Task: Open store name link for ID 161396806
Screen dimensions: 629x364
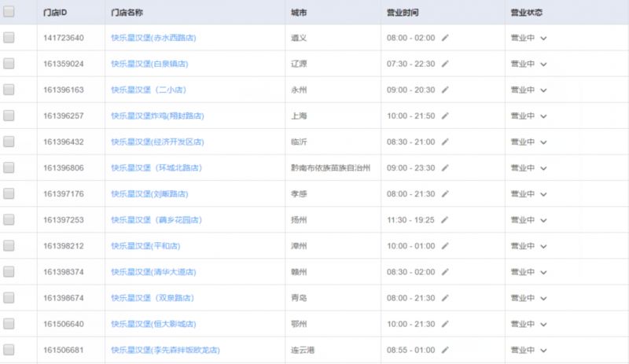Action: click(x=156, y=167)
